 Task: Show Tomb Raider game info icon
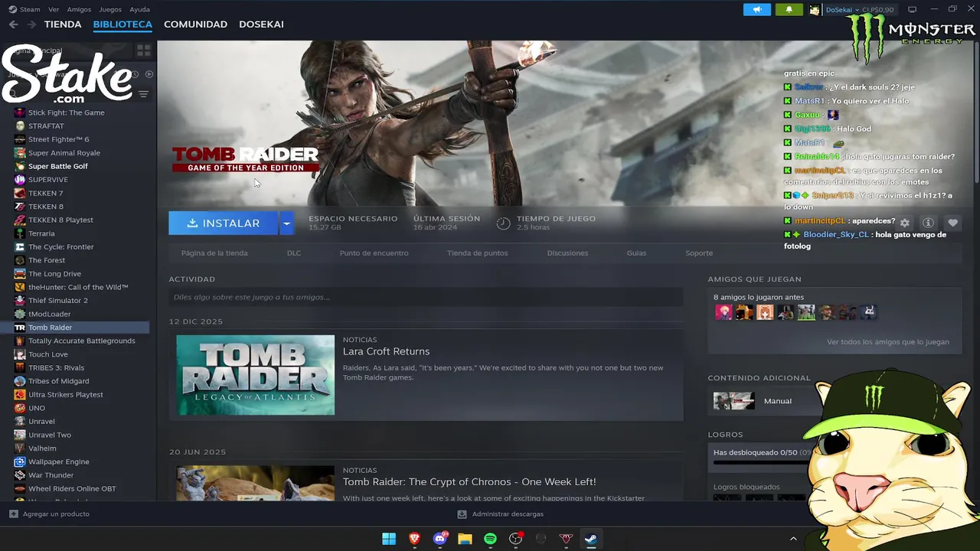click(x=928, y=223)
